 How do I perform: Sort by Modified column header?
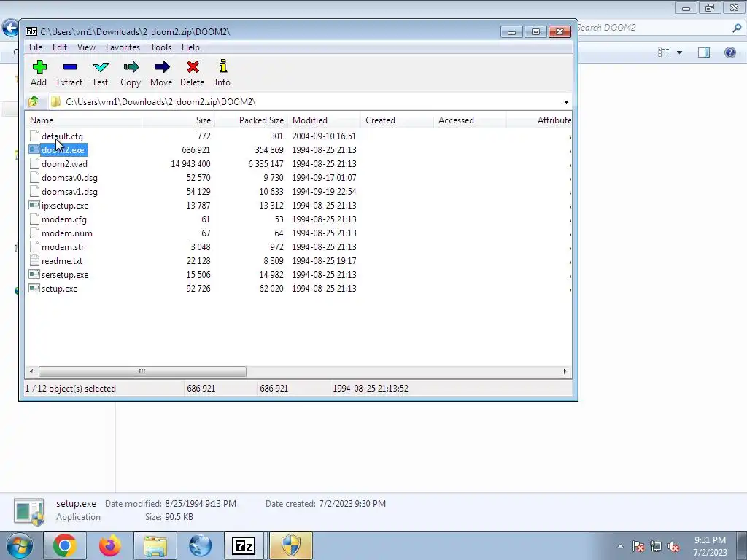(324, 120)
